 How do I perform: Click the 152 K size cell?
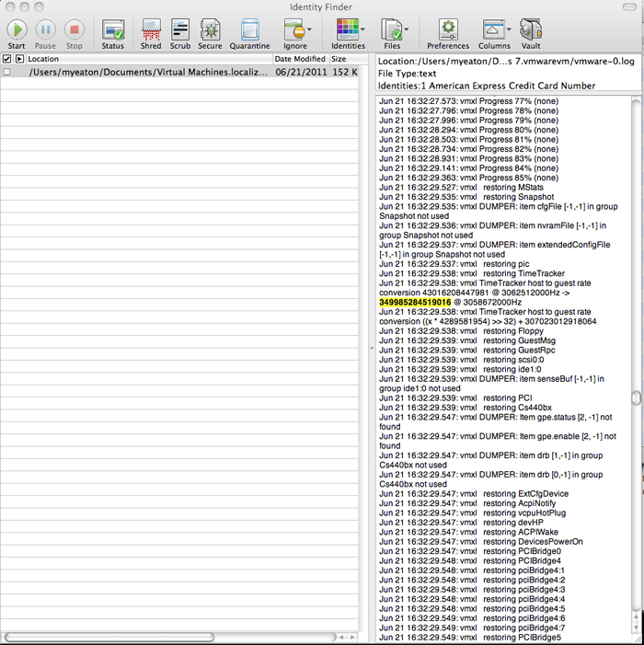345,72
